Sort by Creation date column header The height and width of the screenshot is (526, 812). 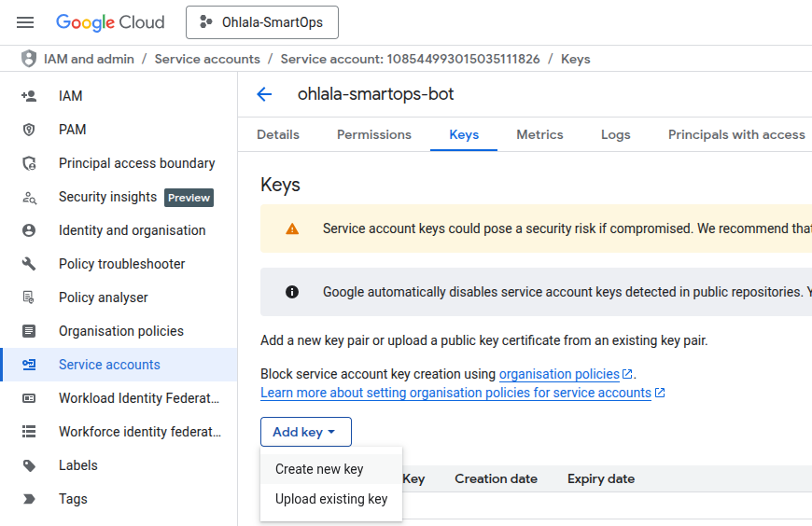click(496, 478)
